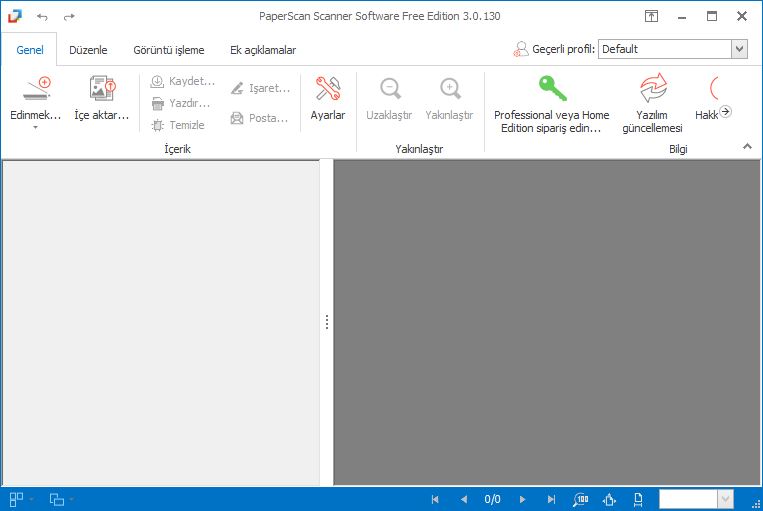Click the window arrangement status bar icon
763x511 pixels.
coord(56,499)
